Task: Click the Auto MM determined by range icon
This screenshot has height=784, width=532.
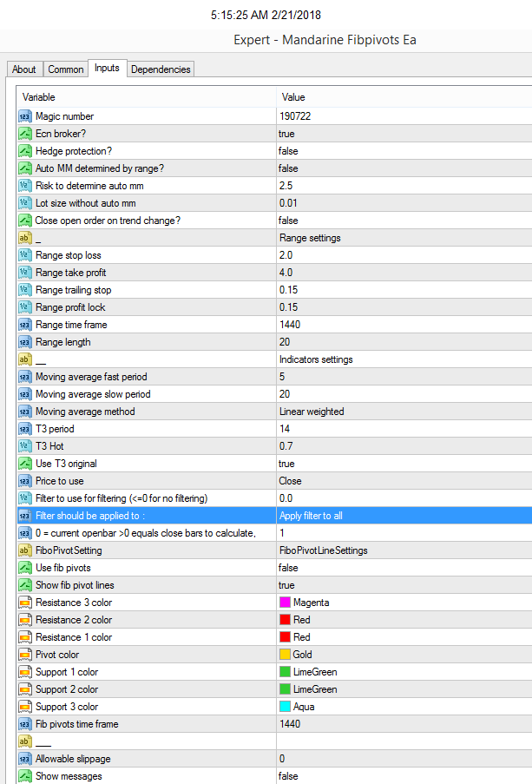Action: 25,168
